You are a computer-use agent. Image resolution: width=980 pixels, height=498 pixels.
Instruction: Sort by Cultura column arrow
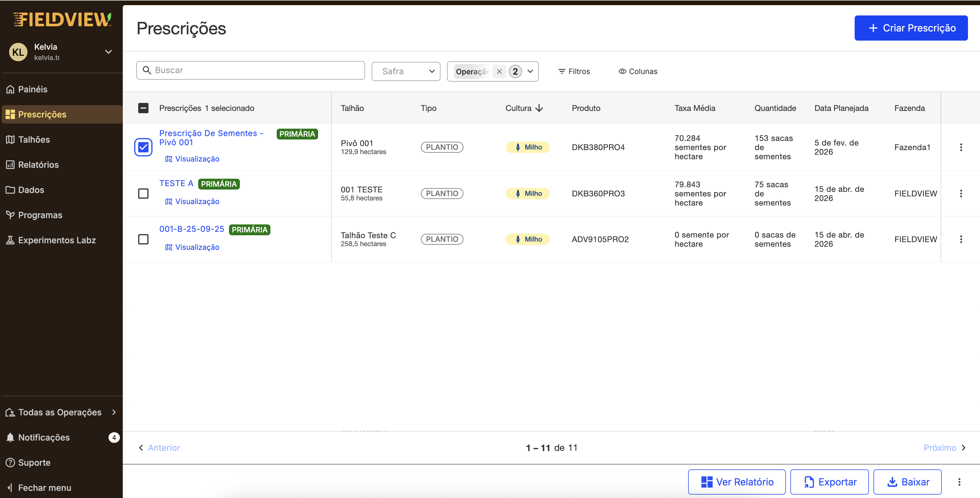tap(539, 108)
